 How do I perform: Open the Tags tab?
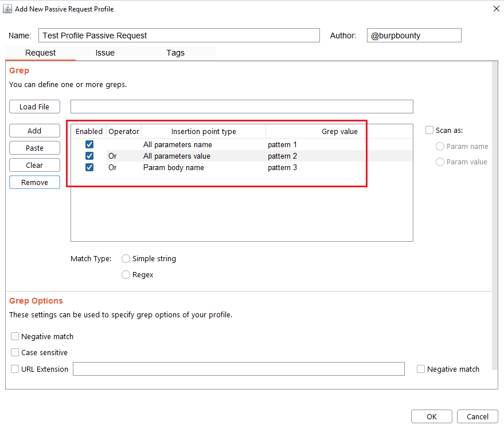point(175,53)
